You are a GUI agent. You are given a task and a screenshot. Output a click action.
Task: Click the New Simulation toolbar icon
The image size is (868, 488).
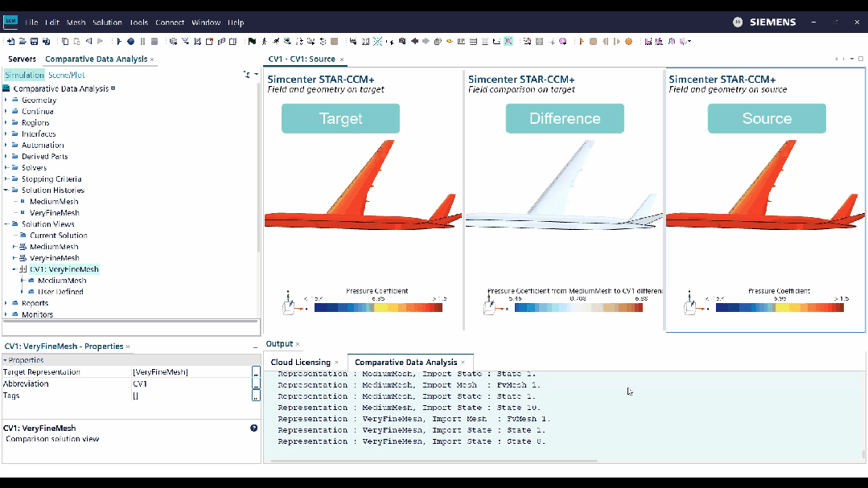10,42
